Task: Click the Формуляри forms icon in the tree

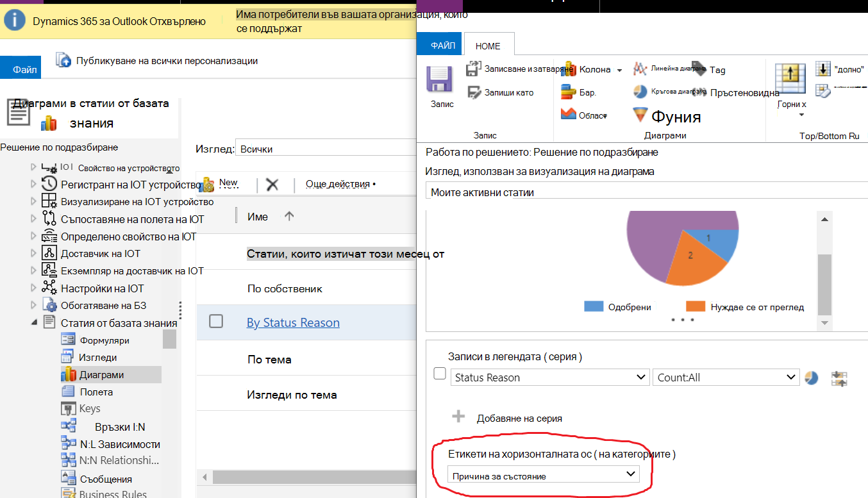Action: (69, 340)
